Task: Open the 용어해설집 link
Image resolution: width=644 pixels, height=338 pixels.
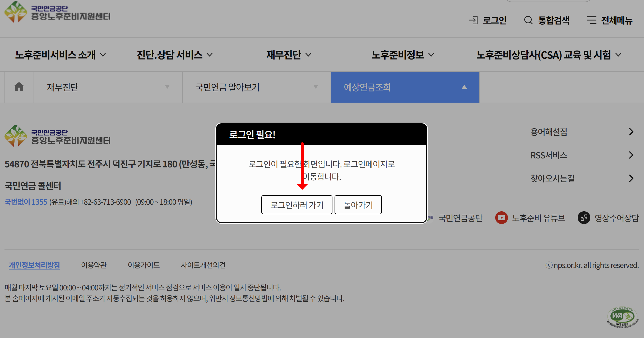Action: coord(548,131)
